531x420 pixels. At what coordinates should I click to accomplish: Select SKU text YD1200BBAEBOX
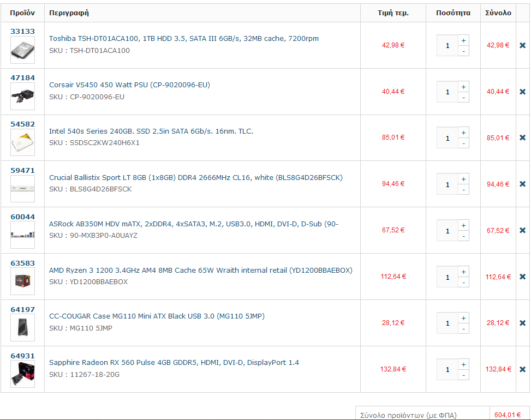[99, 282]
